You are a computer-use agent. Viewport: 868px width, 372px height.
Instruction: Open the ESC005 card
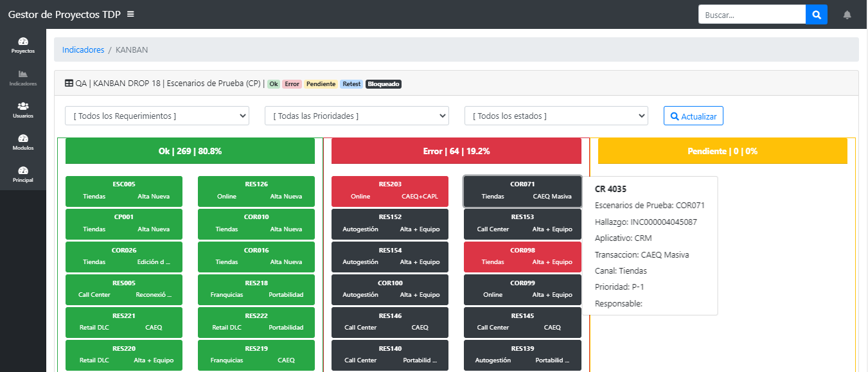[x=124, y=191]
